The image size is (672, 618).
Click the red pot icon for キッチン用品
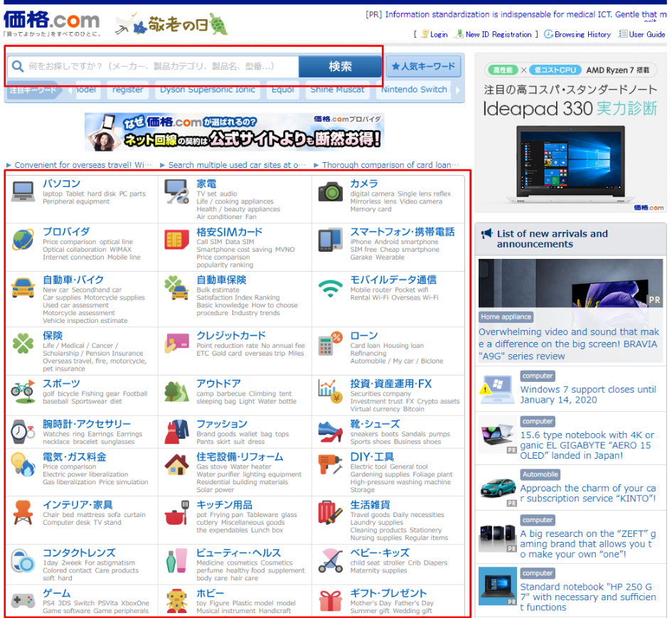pos(177,513)
